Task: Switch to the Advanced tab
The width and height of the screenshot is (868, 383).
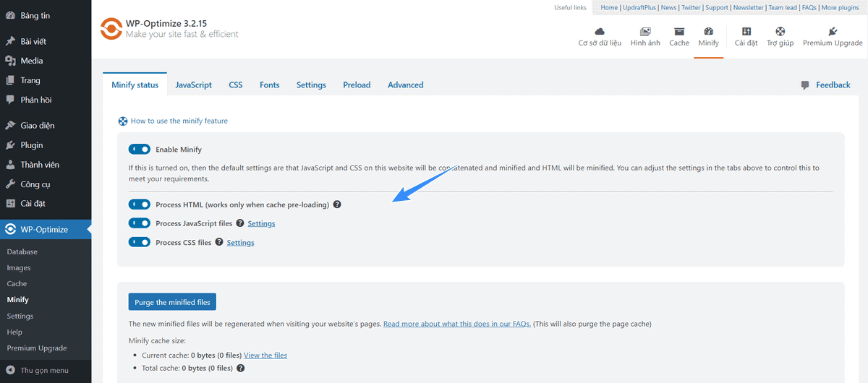Action: coord(406,85)
